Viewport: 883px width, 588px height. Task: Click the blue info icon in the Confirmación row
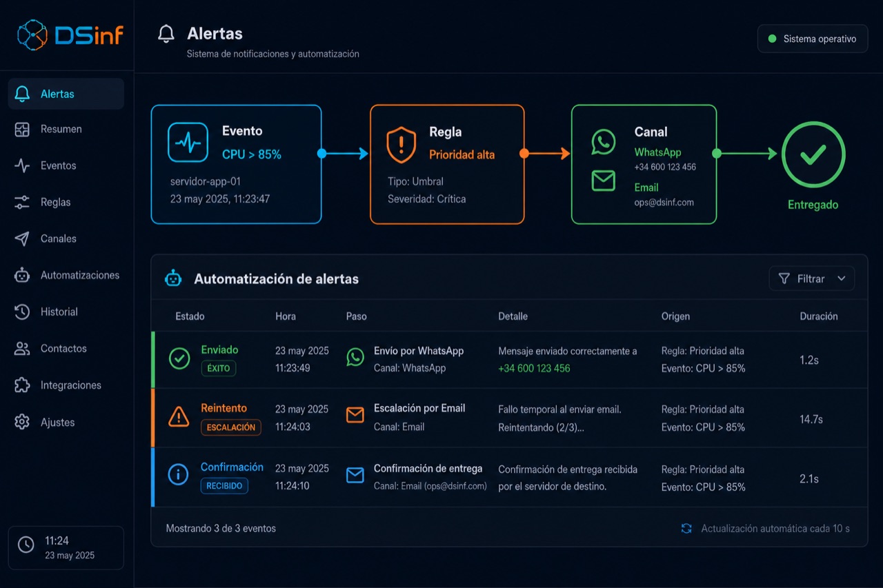click(179, 474)
